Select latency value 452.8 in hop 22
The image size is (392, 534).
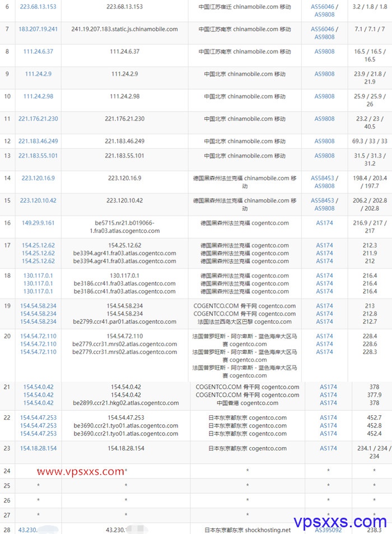click(x=374, y=426)
